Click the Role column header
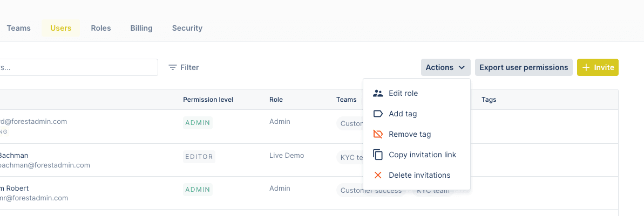Image resolution: width=644 pixels, height=216 pixels. [x=276, y=100]
